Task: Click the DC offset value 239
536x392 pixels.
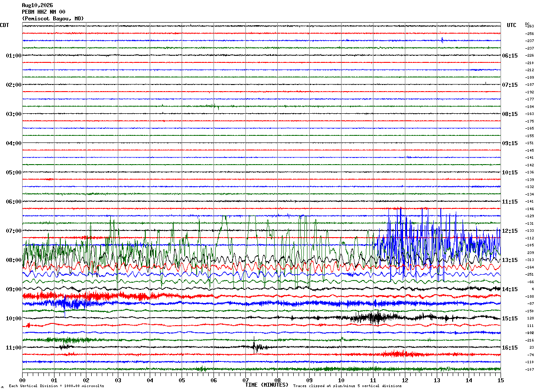Action: pyautogui.click(x=529, y=253)
